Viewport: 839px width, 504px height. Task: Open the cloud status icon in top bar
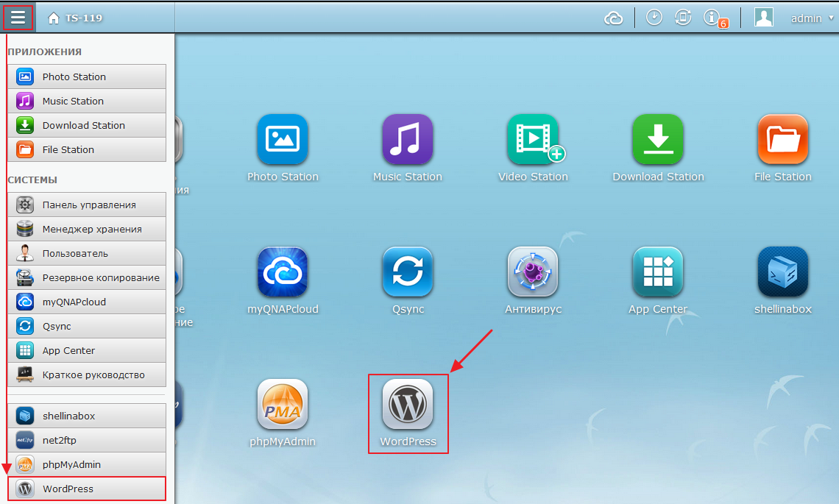(613, 18)
